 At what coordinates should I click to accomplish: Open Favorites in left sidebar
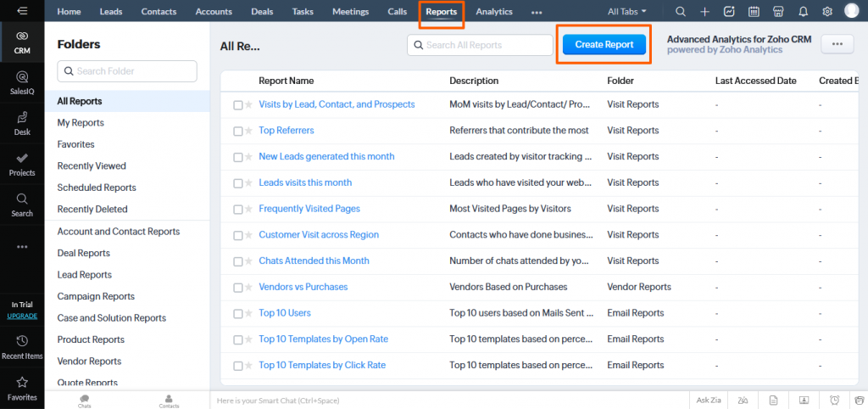(22, 389)
